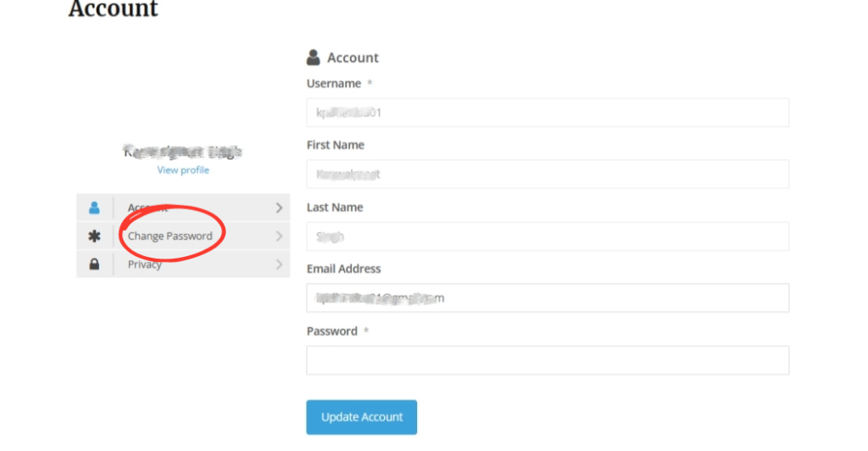Click the blurred profile name above View profile

coord(183,153)
